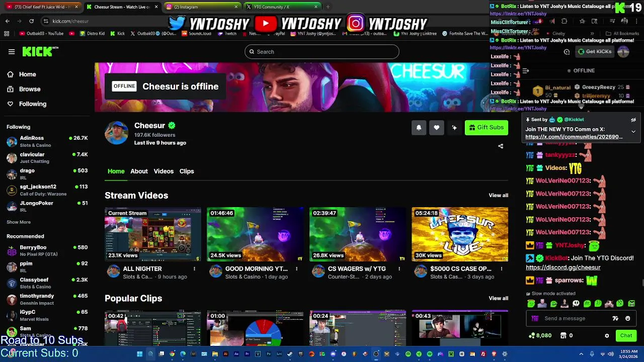
Task: Click the green Chat send button
Action: 626,336
